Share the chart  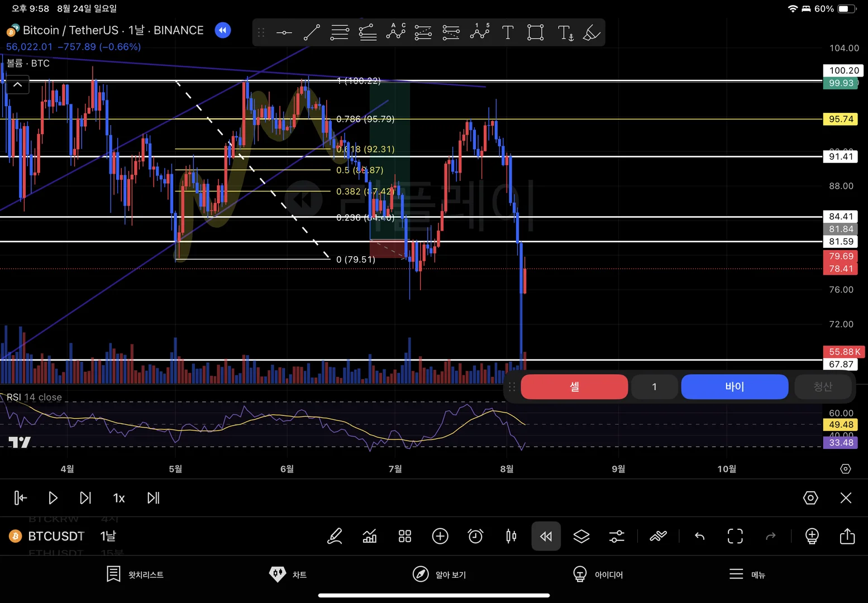(847, 536)
